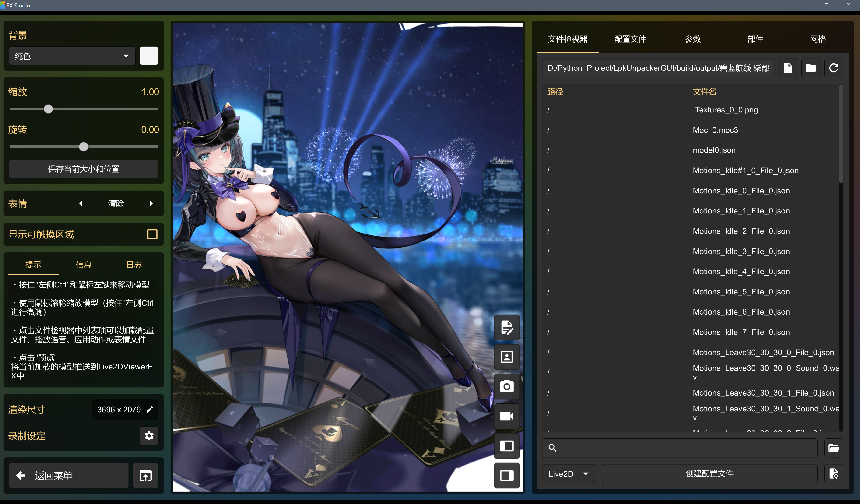Select model0.json in the file list
The width and height of the screenshot is (860, 504).
[714, 150]
